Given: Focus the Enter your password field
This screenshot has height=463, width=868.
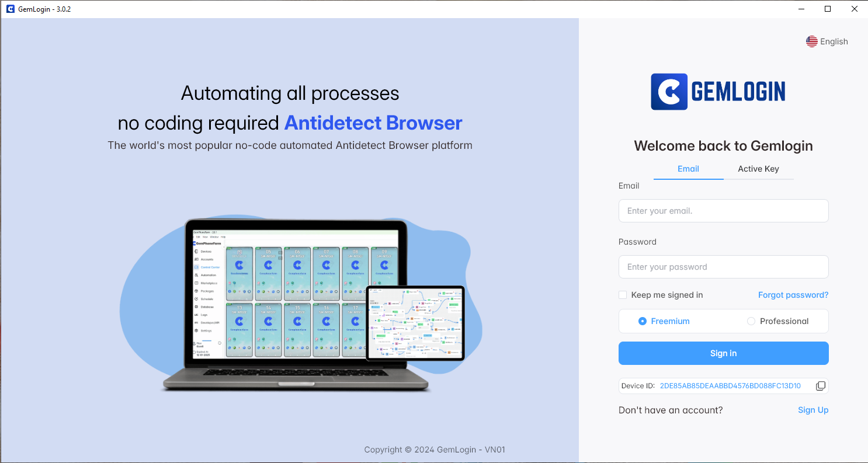Looking at the screenshot, I should coord(723,267).
